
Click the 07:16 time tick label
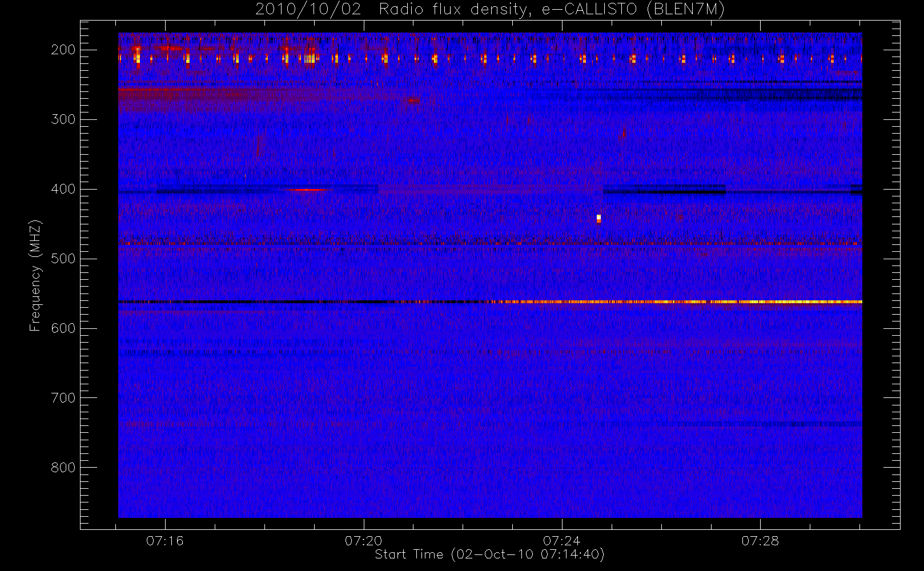point(165,541)
